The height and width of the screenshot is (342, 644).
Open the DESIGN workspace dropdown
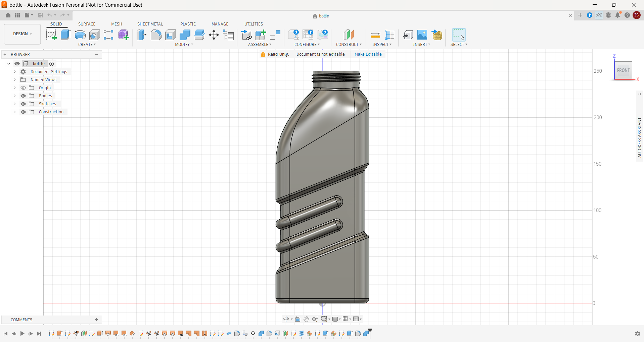pyautogui.click(x=22, y=34)
